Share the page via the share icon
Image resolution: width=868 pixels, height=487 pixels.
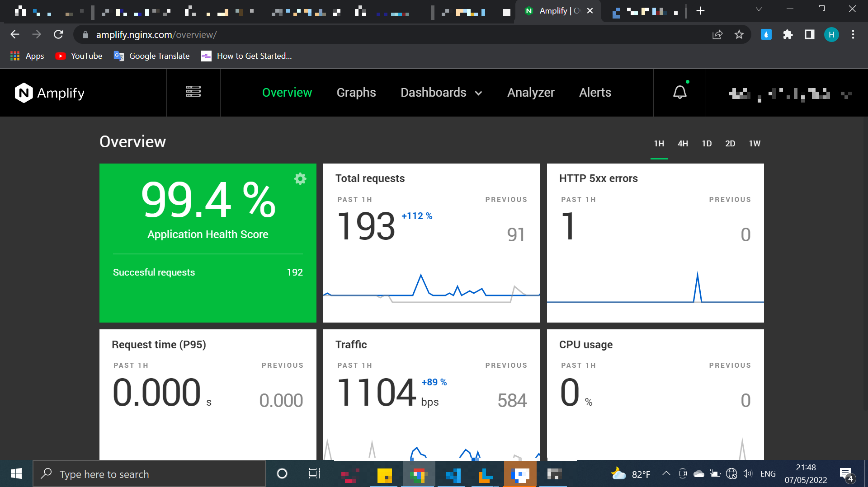717,34
